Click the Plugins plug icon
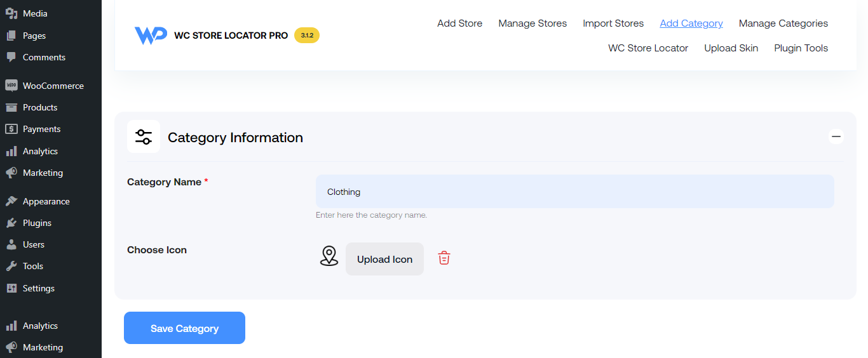The image size is (868, 358). [11, 223]
